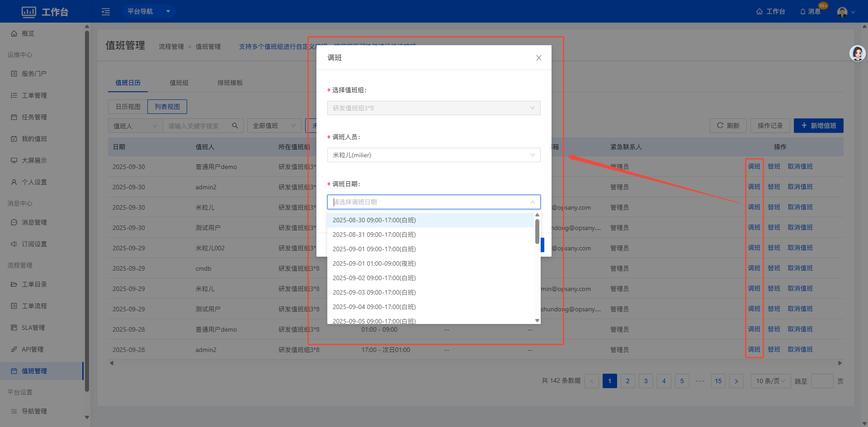
Task: Click the user profile avatar in header
Action: tap(842, 12)
